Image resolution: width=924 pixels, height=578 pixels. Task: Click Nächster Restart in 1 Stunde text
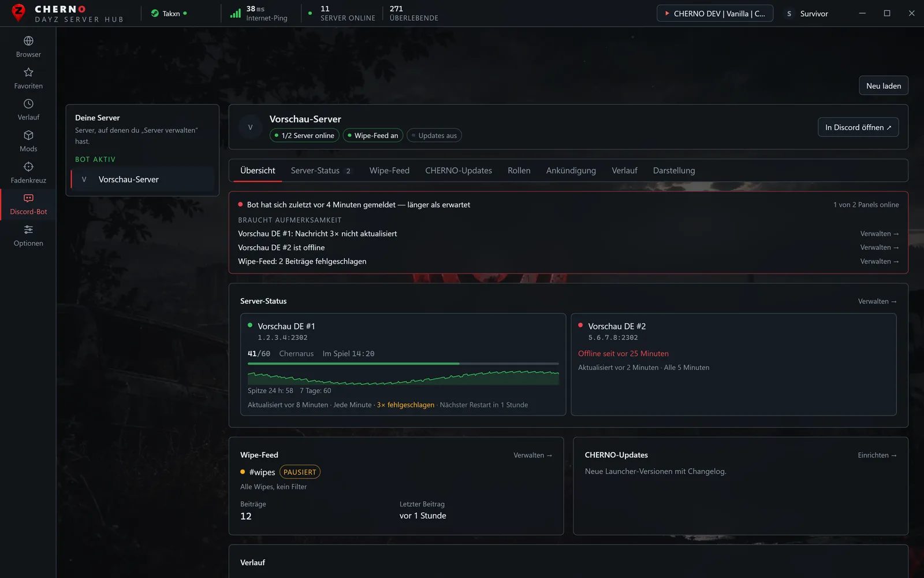point(484,405)
